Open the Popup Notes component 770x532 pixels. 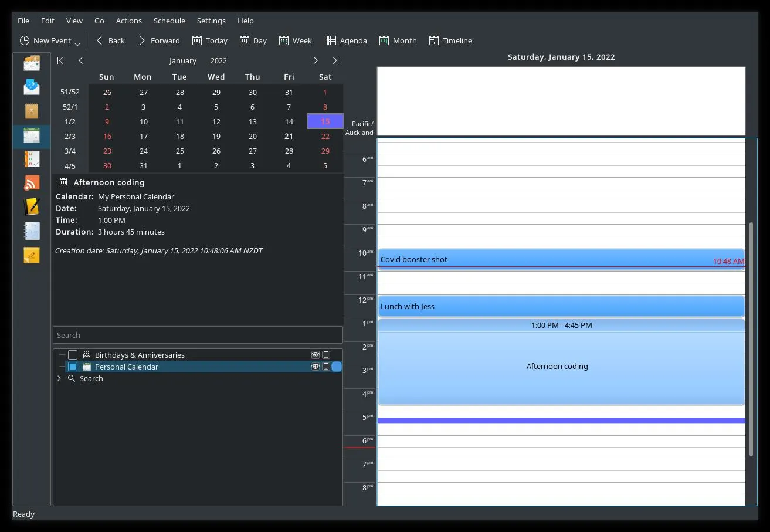click(x=30, y=255)
